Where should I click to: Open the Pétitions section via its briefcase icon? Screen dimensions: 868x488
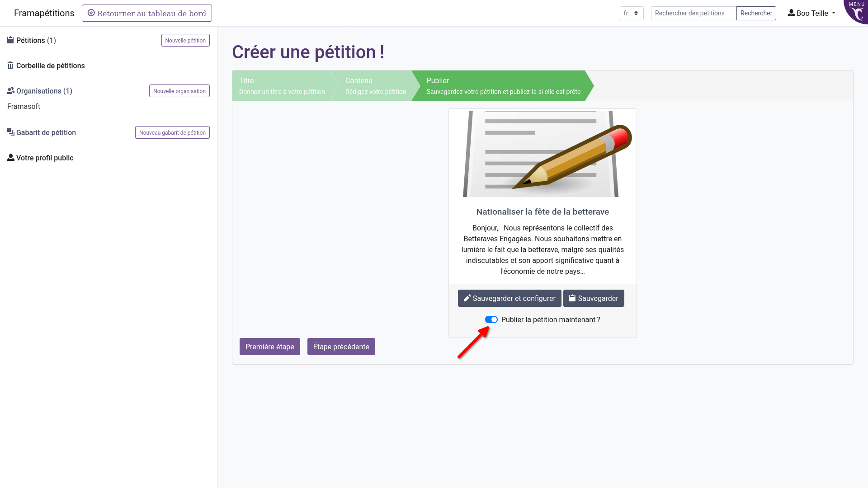pyautogui.click(x=10, y=40)
